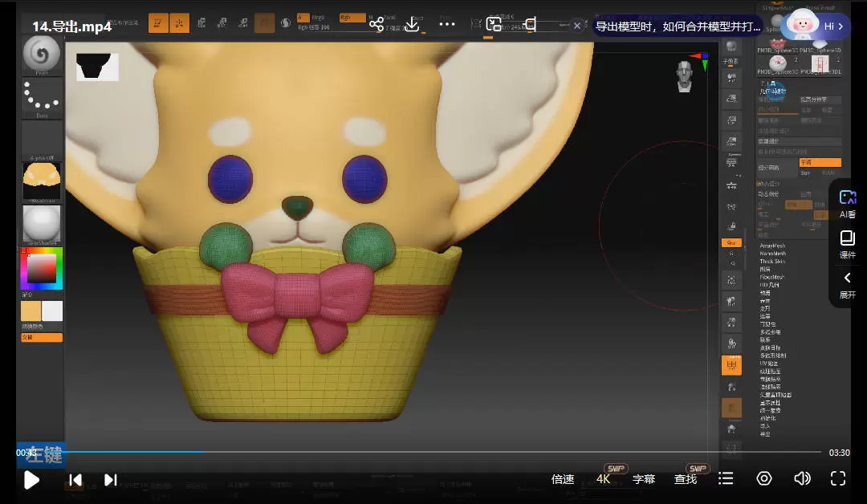Image resolution: width=867 pixels, height=504 pixels.
Task: Click the ZBrush brush thumbnail with the spiral
Action: (x=42, y=55)
